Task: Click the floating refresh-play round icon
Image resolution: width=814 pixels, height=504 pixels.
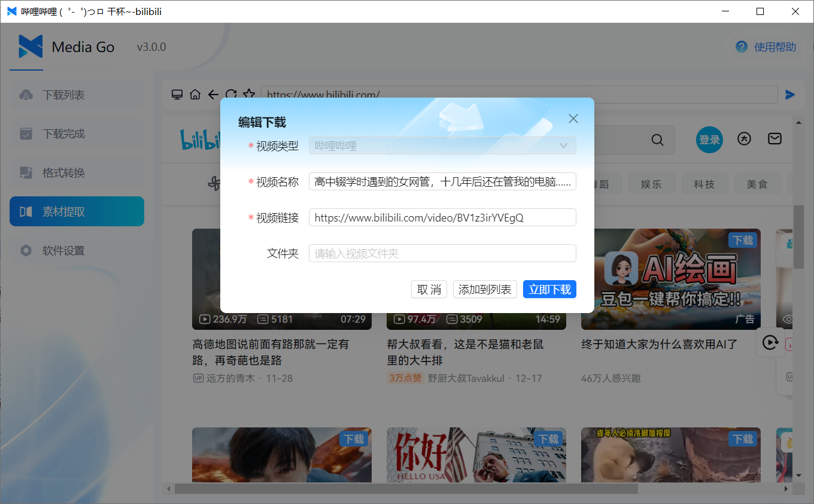Action: click(770, 342)
